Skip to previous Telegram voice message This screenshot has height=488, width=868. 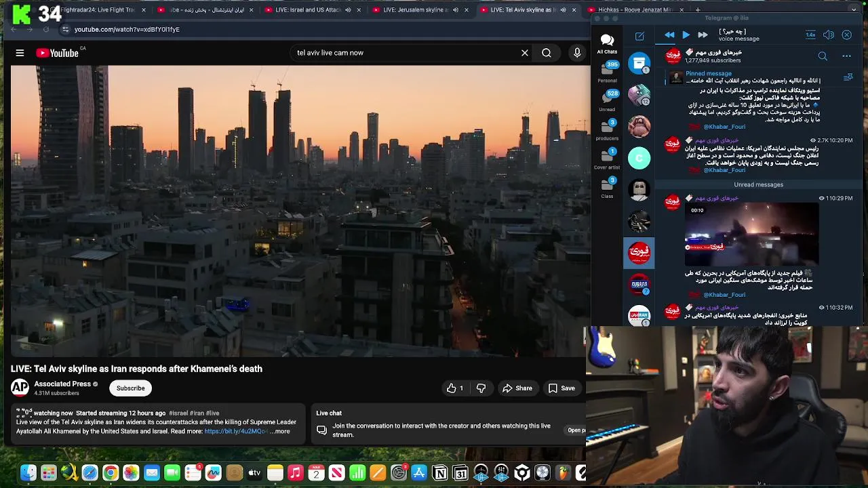pyautogui.click(x=669, y=35)
